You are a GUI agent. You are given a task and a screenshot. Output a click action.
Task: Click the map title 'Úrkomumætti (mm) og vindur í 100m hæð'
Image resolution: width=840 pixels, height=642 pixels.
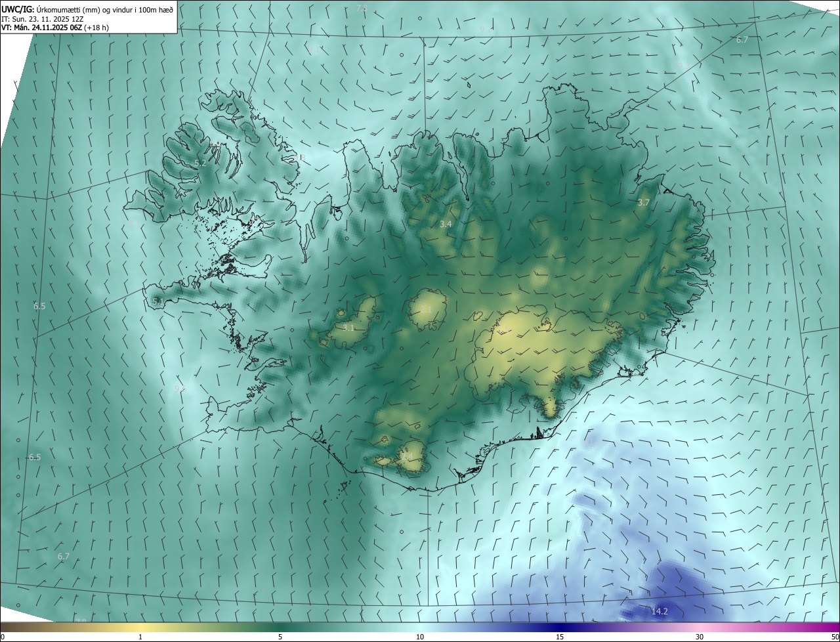click(105, 9)
